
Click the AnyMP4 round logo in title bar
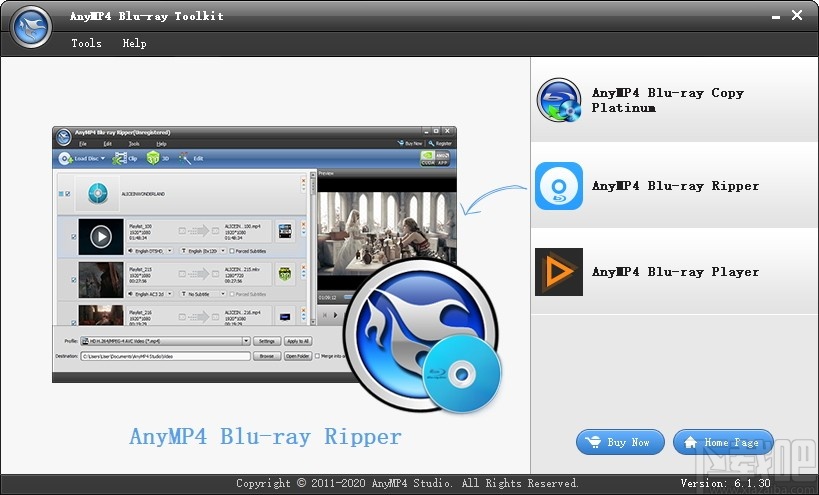31,27
